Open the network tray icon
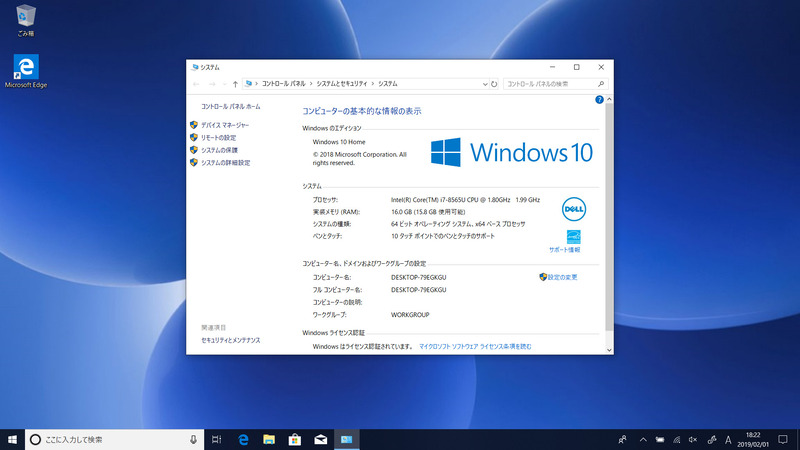The image size is (800, 450). (677, 439)
